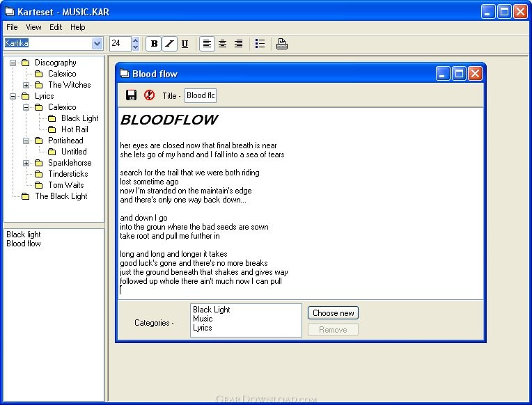Click the Title input field
Screen dimensions: 532x405
click(x=201, y=95)
